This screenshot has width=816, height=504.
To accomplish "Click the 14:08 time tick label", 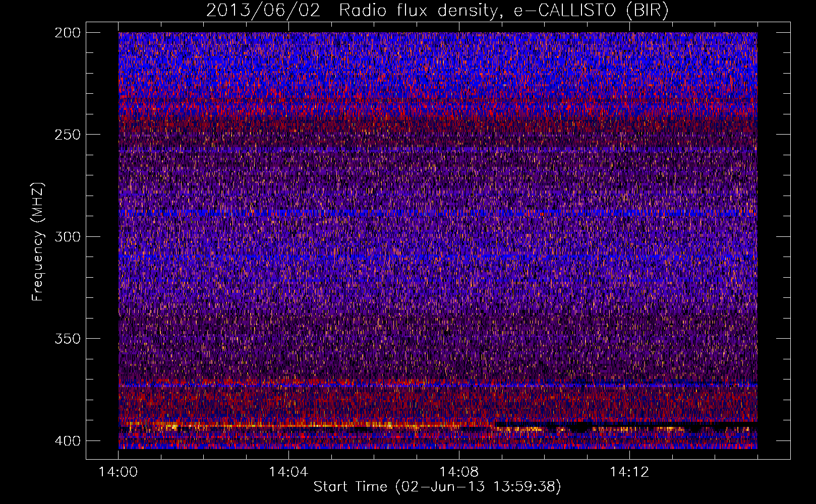I will pyautogui.click(x=459, y=472).
